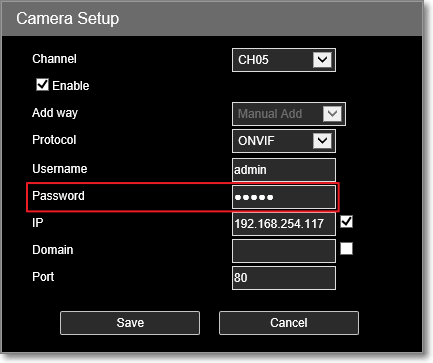Click the Add way label
This screenshot has width=433, height=363.
point(55,113)
